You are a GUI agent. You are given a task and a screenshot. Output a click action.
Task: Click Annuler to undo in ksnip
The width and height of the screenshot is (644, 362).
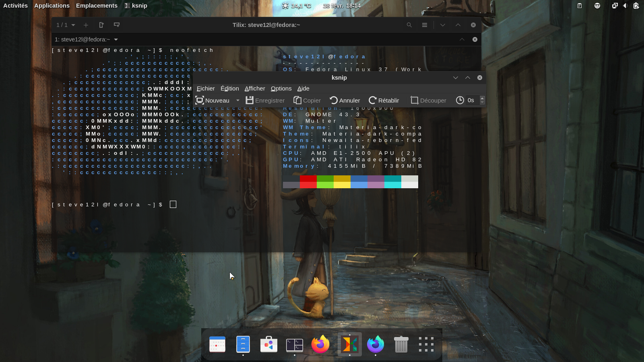[x=345, y=100]
